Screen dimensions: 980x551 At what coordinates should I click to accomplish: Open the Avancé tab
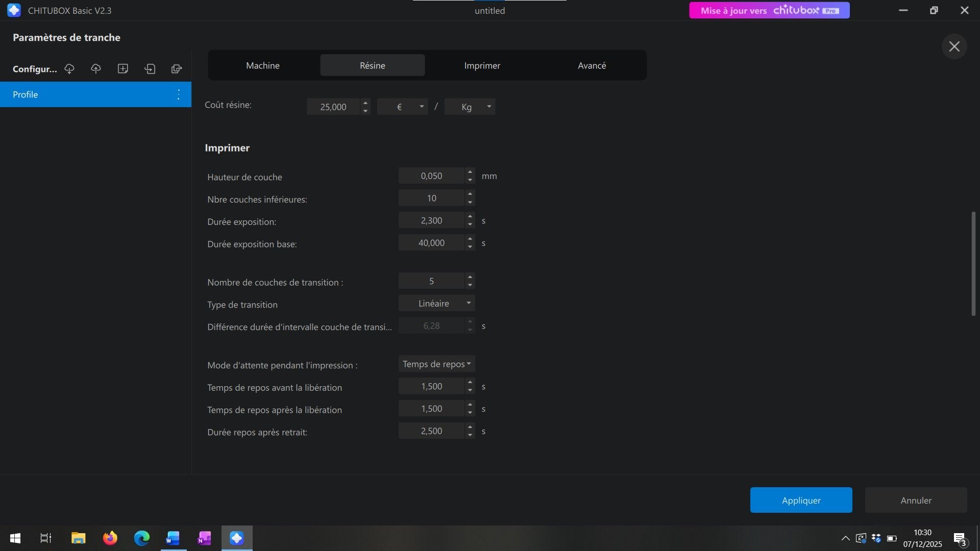(x=592, y=65)
